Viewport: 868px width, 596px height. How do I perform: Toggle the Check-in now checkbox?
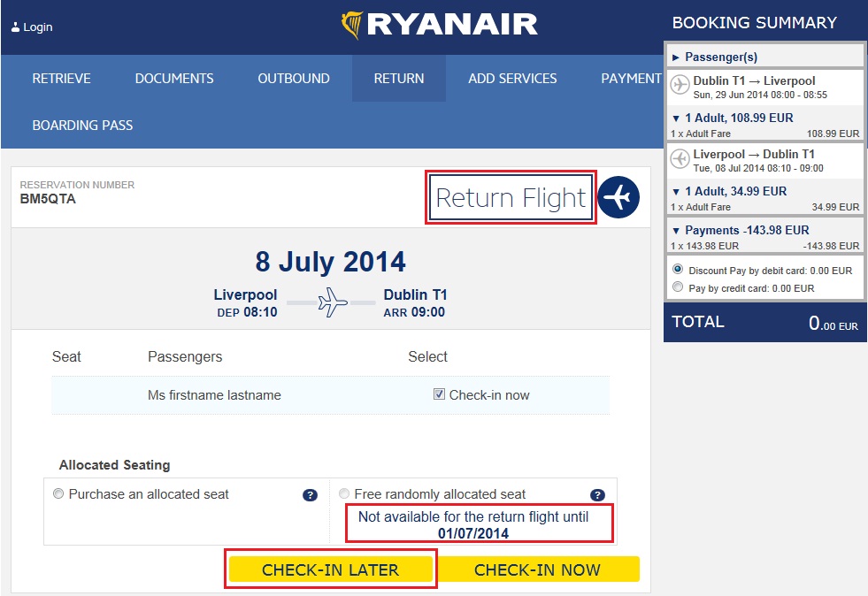tap(439, 394)
